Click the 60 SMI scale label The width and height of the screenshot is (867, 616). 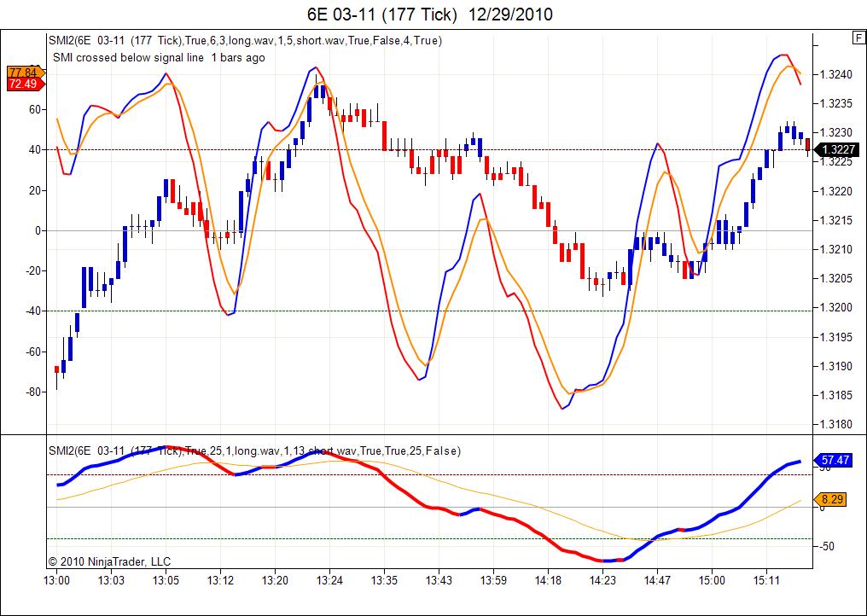click(35, 109)
